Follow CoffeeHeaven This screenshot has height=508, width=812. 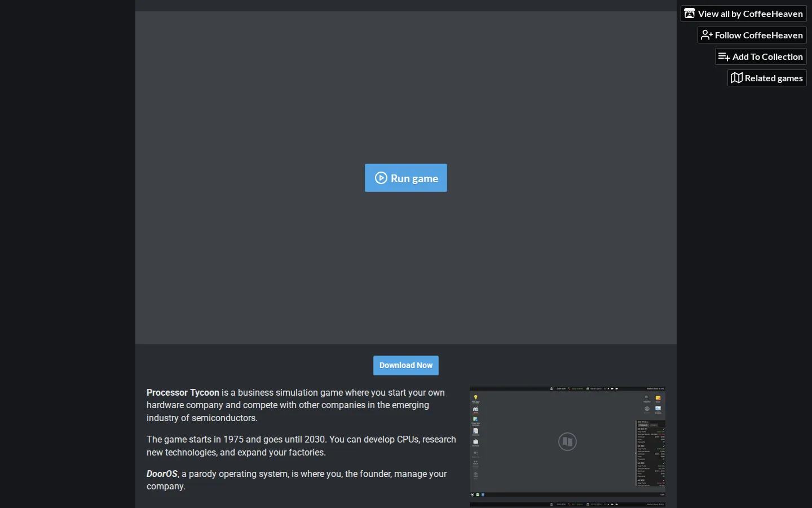click(x=752, y=35)
